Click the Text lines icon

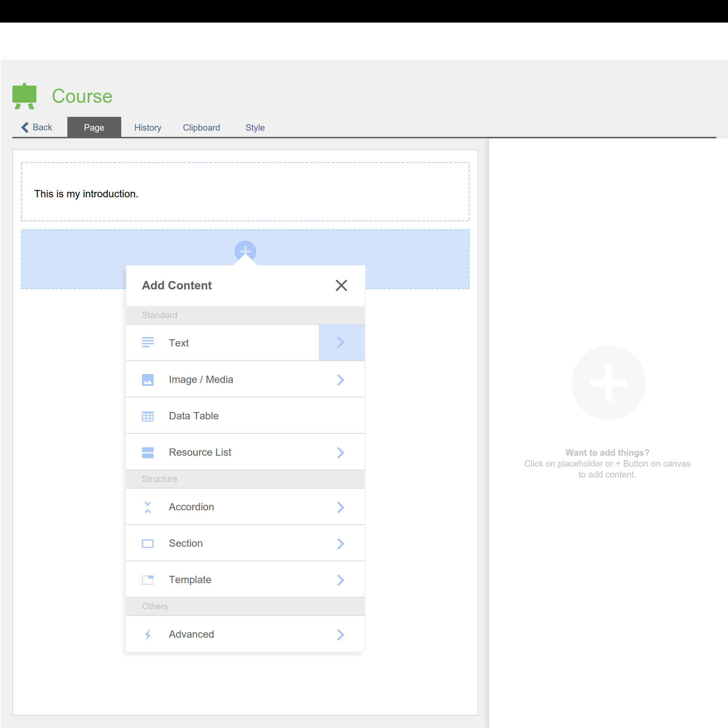tap(148, 342)
